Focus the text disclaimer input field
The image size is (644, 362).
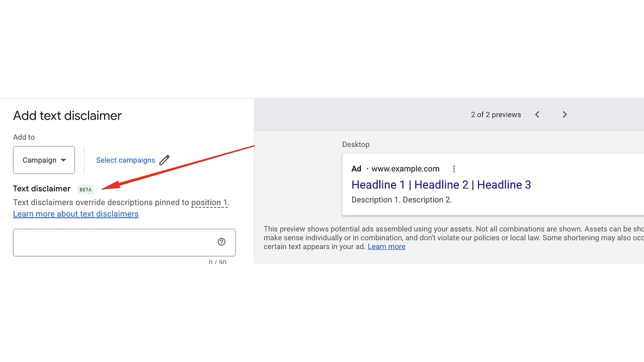124,242
